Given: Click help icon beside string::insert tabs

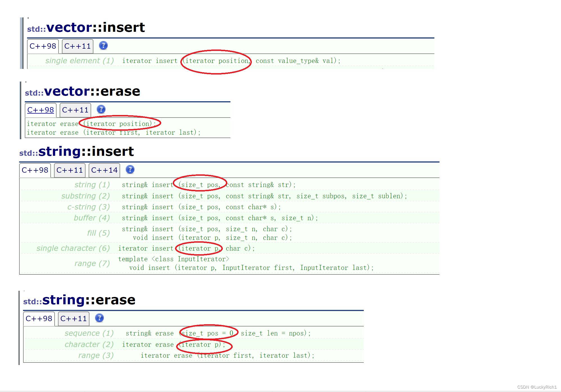Looking at the screenshot, I should coord(130,170).
